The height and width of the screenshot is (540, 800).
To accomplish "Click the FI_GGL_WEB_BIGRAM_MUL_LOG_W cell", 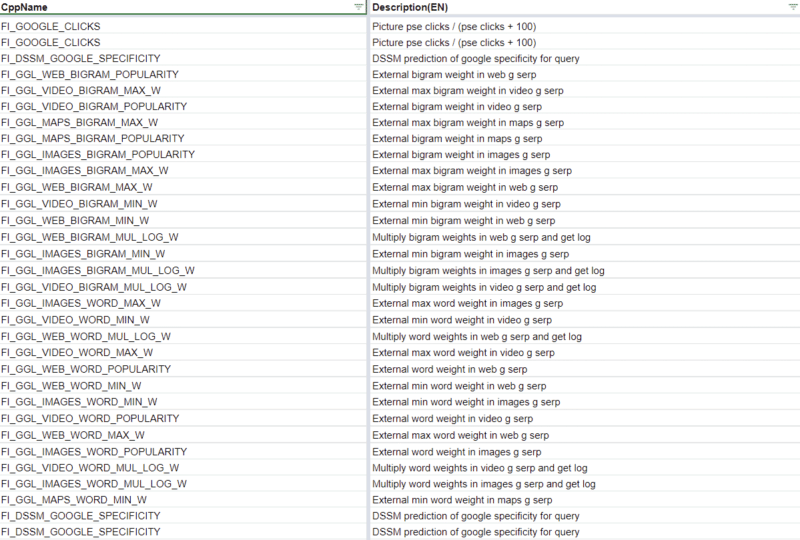I will click(x=183, y=237).
